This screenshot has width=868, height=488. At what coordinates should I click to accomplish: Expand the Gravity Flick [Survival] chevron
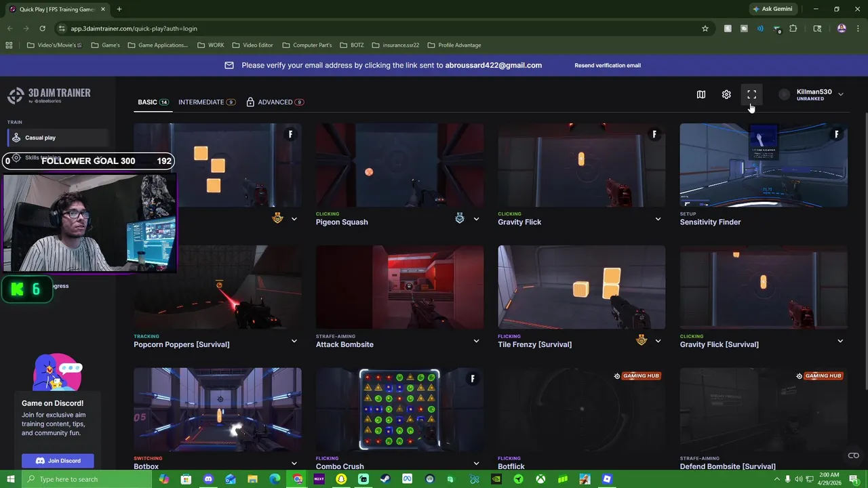coord(840,341)
